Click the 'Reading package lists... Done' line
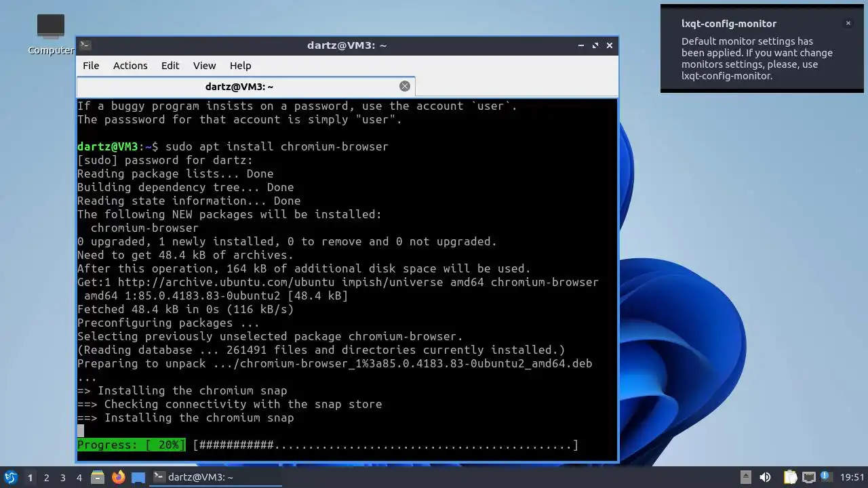Viewport: 868px width, 488px height. coord(175,174)
